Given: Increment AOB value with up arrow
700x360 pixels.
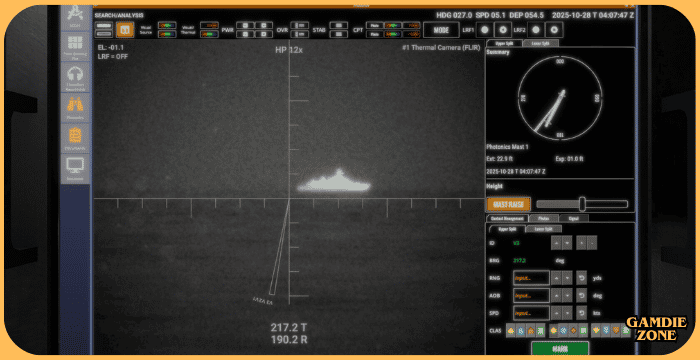Looking at the screenshot, I should 556,295.
